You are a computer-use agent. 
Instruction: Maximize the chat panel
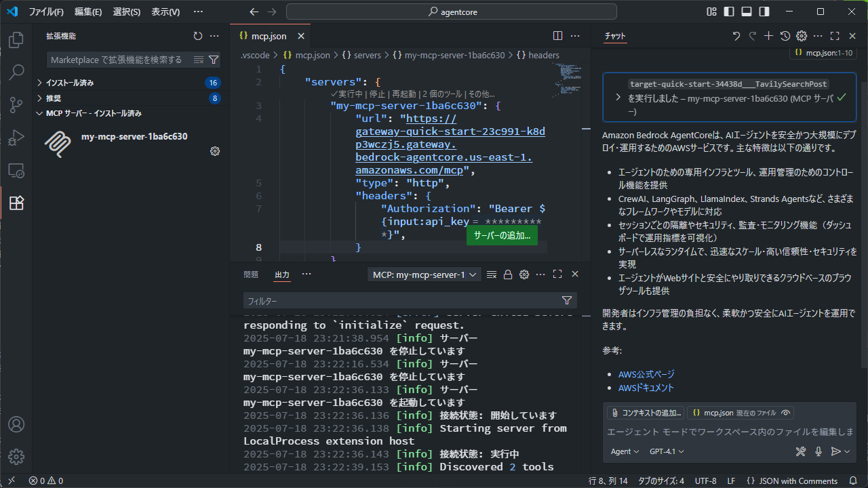tap(835, 36)
